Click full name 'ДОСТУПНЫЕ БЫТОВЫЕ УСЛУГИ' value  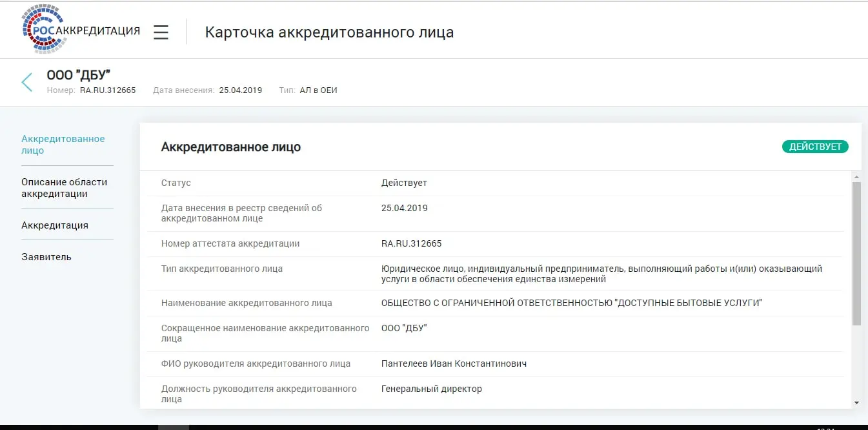pyautogui.click(x=572, y=303)
